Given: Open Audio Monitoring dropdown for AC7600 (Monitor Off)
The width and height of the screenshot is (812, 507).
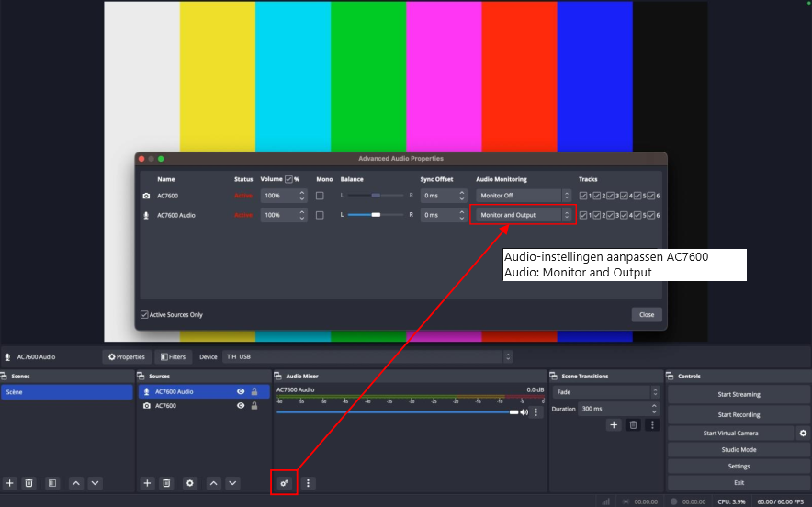Looking at the screenshot, I should click(x=524, y=196).
